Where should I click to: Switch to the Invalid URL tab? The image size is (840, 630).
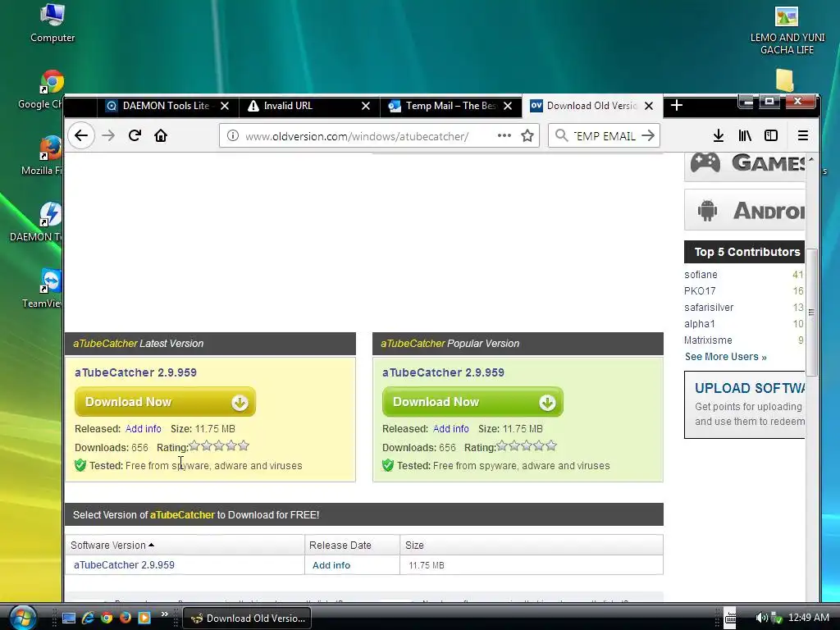click(x=308, y=106)
